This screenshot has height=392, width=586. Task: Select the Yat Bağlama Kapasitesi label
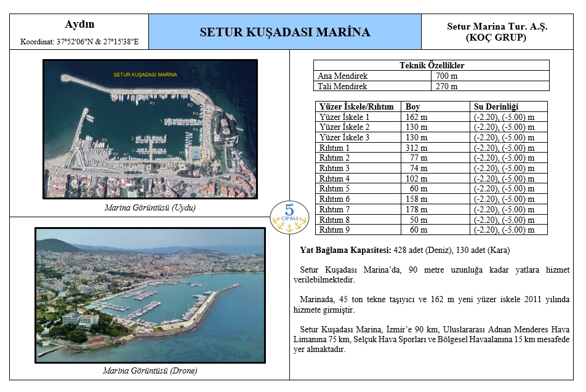[346, 250]
